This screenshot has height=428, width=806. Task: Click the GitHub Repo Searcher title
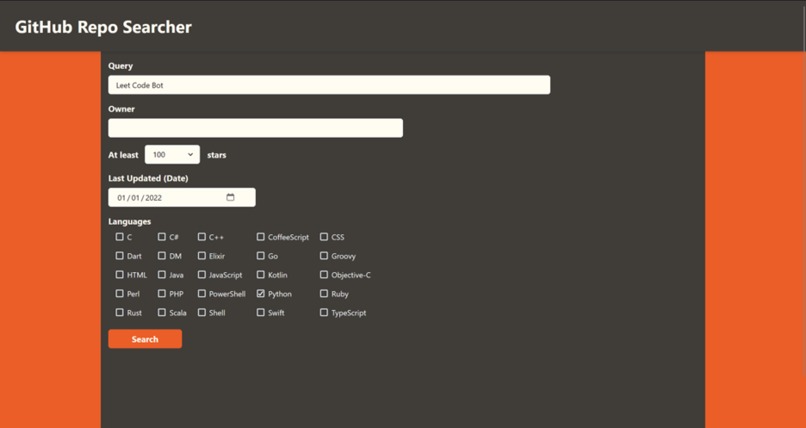tap(103, 27)
